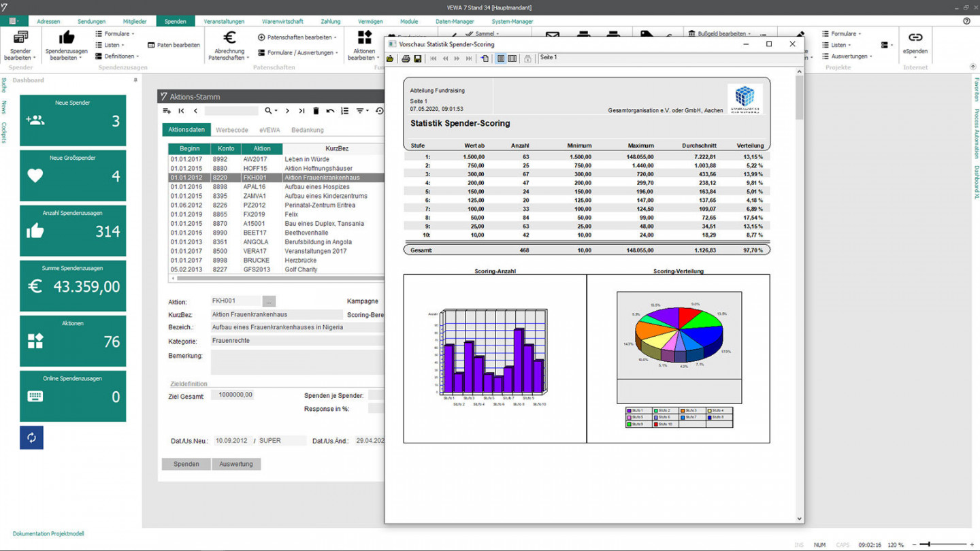The image size is (980, 551).
Task: Open Patenschaften bearbeiten dropdown
Action: pyautogui.click(x=297, y=37)
